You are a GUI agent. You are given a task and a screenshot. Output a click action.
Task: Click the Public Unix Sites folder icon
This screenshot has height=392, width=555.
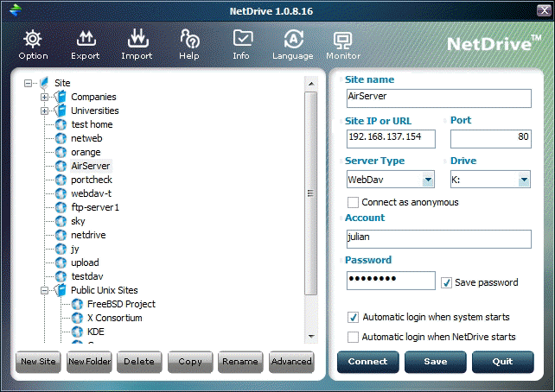[x=61, y=290]
